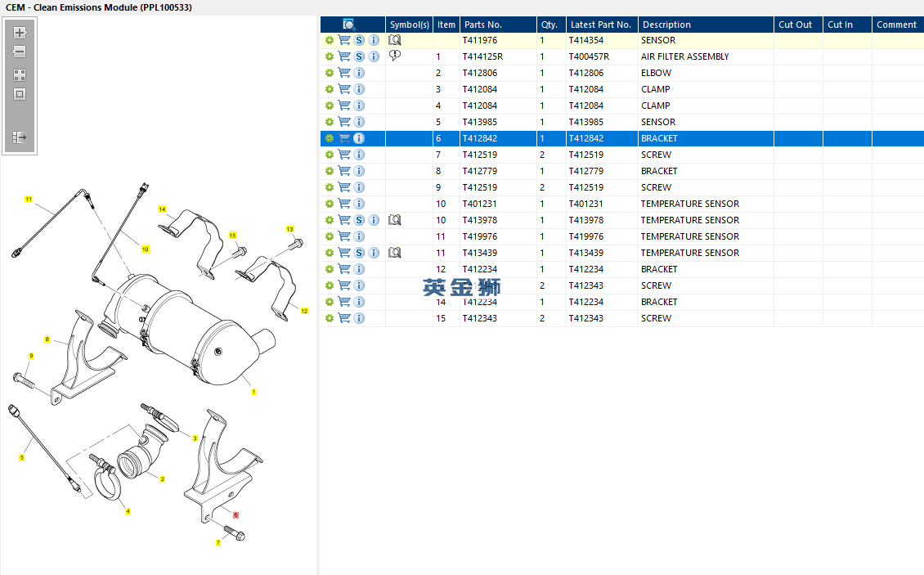Click the four-squares grid view icon

[x=20, y=75]
